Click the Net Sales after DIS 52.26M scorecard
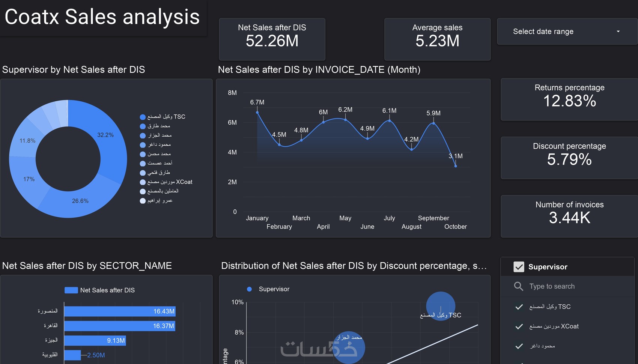Viewport: 638px width, 364px height. [272, 39]
